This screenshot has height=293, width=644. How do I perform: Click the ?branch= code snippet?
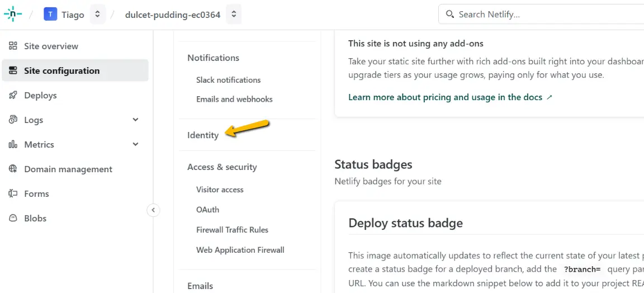(582, 270)
